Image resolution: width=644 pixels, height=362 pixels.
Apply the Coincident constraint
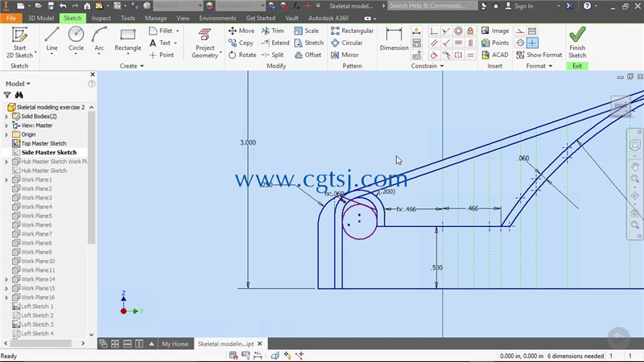[x=433, y=31]
